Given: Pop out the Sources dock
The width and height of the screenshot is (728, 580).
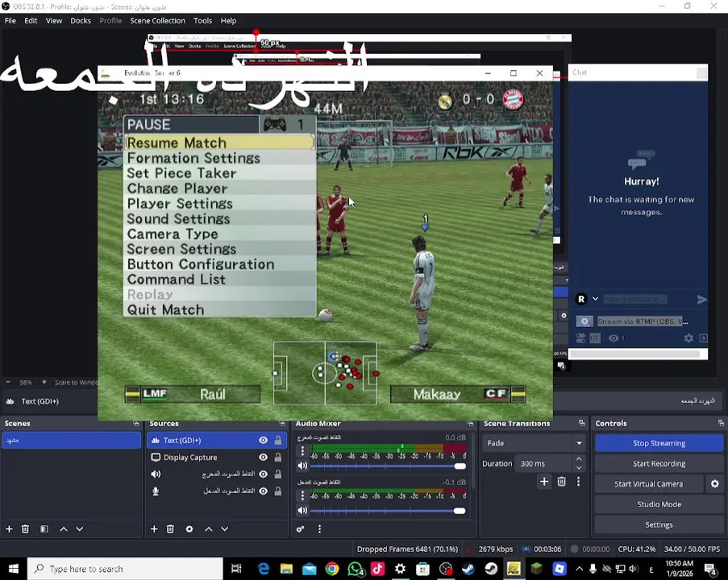Looking at the screenshot, I should pyautogui.click(x=282, y=423).
